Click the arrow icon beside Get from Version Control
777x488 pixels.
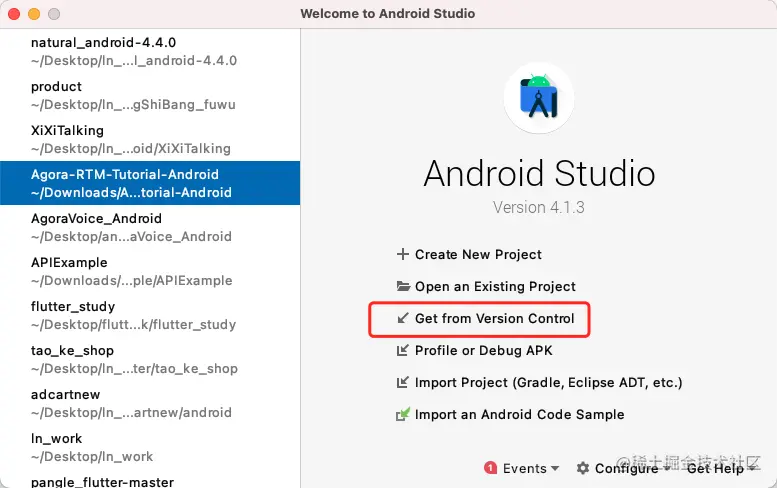point(403,318)
